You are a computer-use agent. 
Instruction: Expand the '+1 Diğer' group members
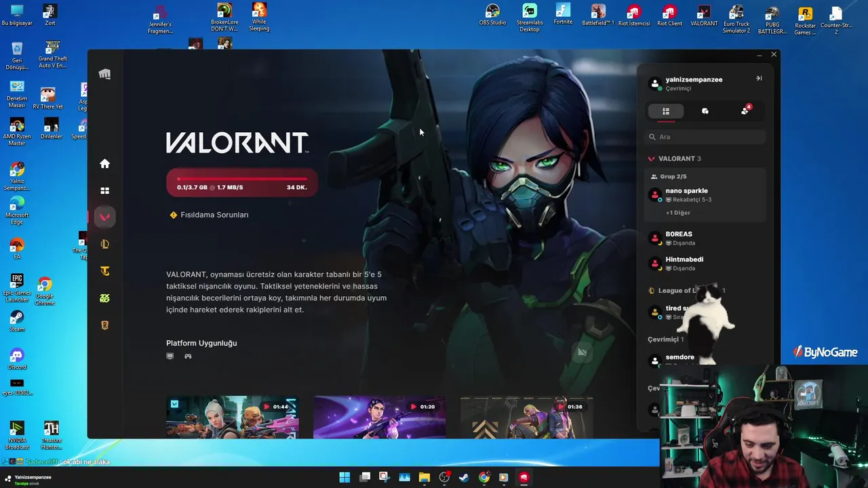pyautogui.click(x=678, y=213)
